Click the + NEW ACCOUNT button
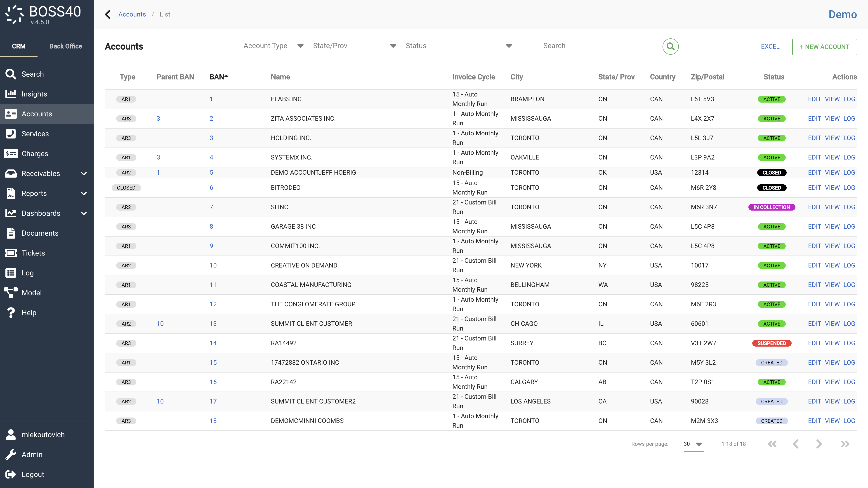The height and width of the screenshot is (488, 868). click(824, 47)
